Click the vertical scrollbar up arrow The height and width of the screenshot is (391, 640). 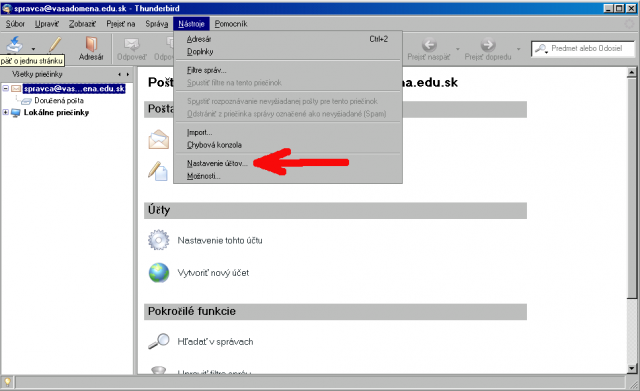[x=631, y=73]
